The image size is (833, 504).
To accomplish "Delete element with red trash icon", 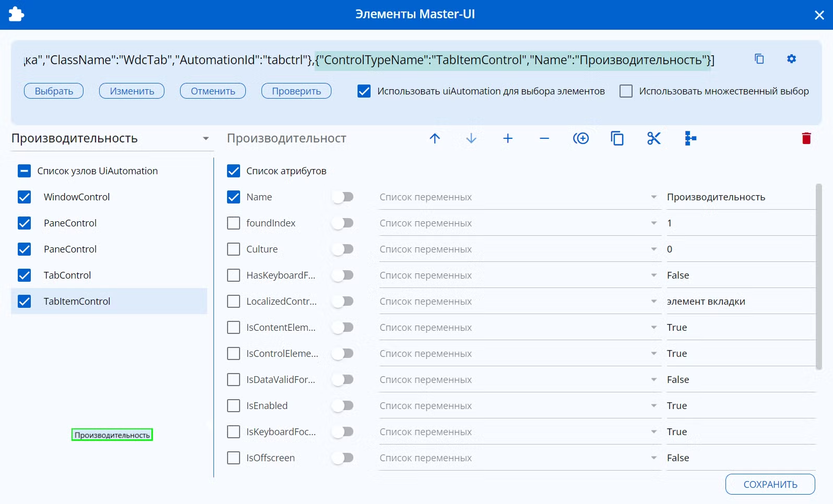I will pos(806,138).
